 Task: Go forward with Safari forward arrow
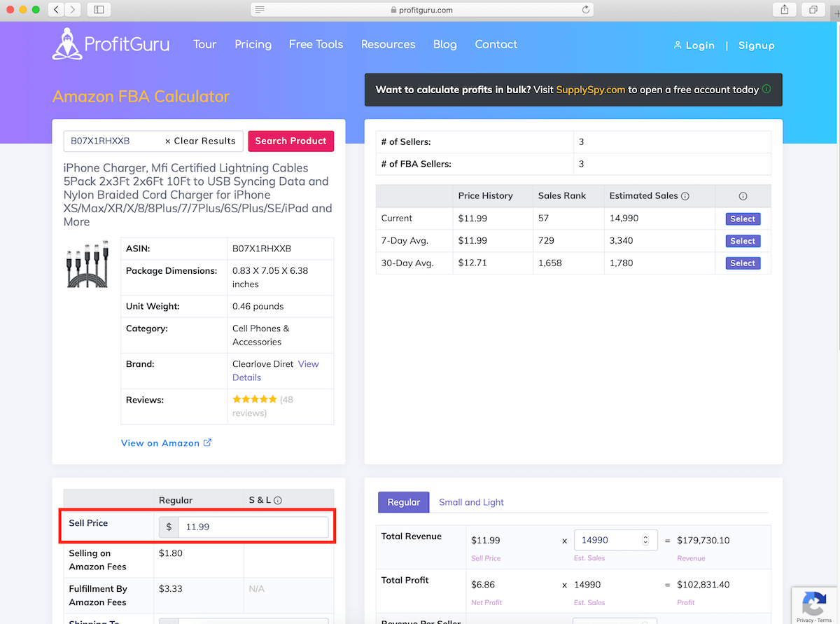(73, 10)
